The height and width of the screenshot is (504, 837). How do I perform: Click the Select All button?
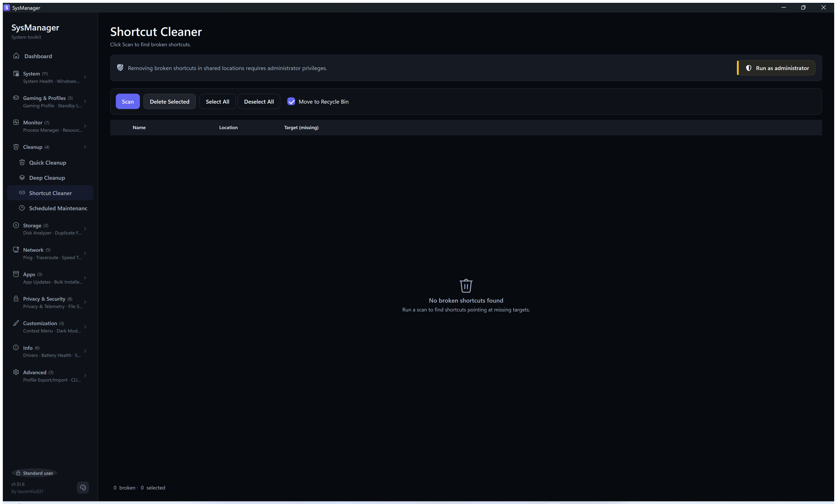pyautogui.click(x=217, y=101)
